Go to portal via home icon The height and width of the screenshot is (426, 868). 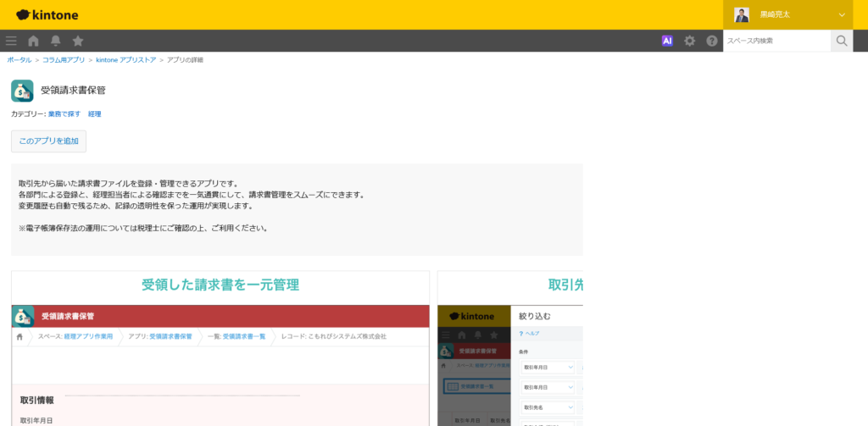point(33,41)
